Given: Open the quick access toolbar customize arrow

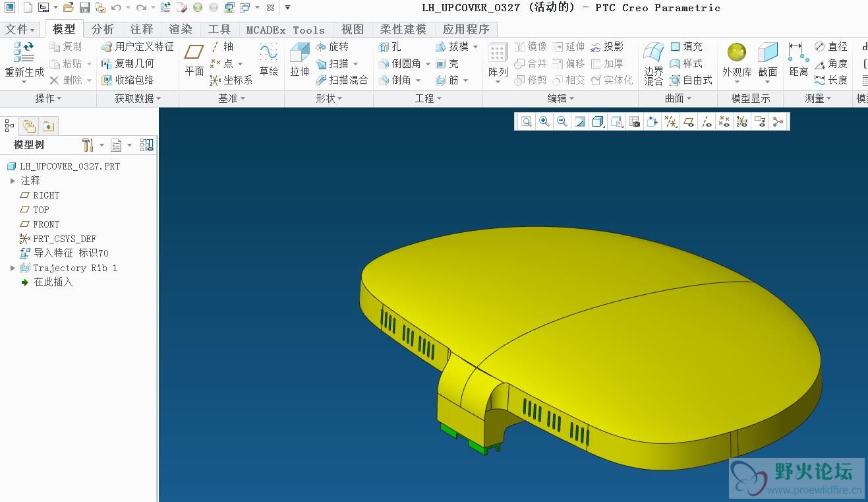Looking at the screenshot, I should click(287, 8).
